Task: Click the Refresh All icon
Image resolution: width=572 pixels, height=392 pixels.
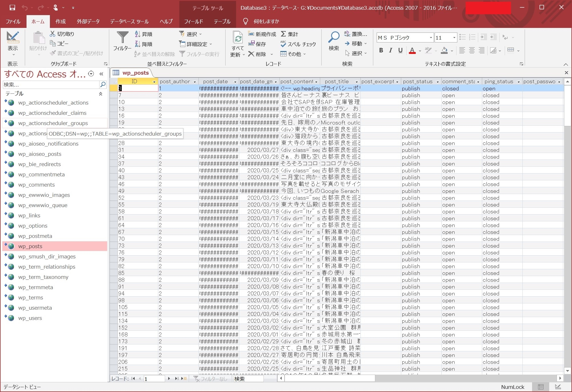Action: click(238, 38)
